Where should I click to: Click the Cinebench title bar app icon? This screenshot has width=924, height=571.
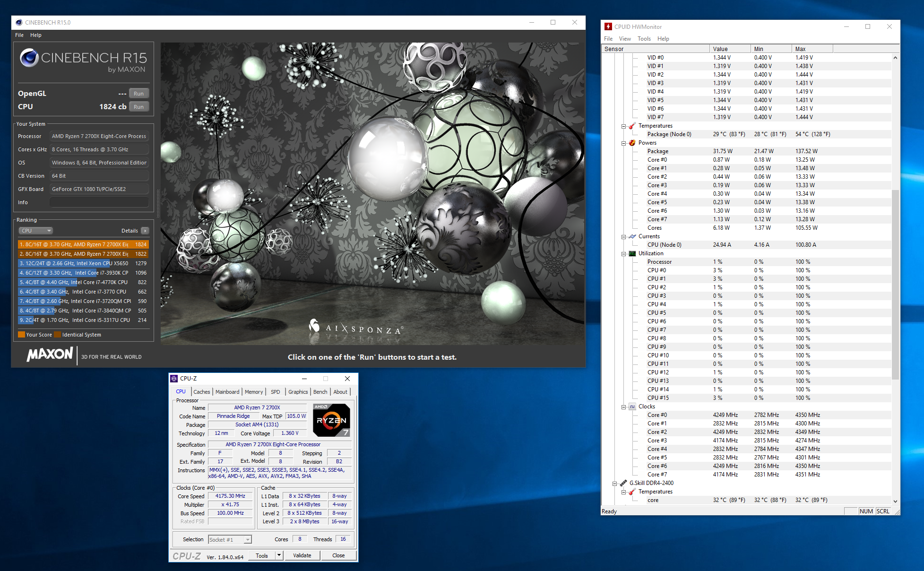click(x=19, y=22)
